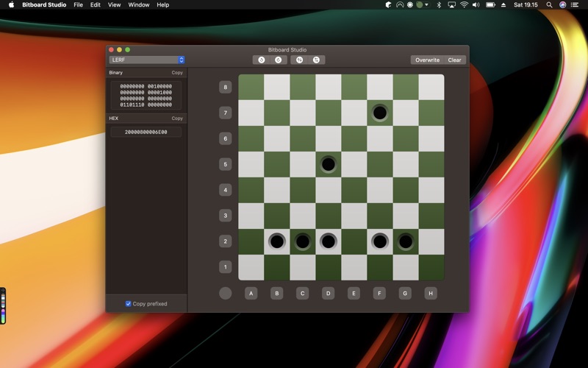Viewport: 588px width, 368px height.
Task: Click the file G button
Action: tap(406, 293)
